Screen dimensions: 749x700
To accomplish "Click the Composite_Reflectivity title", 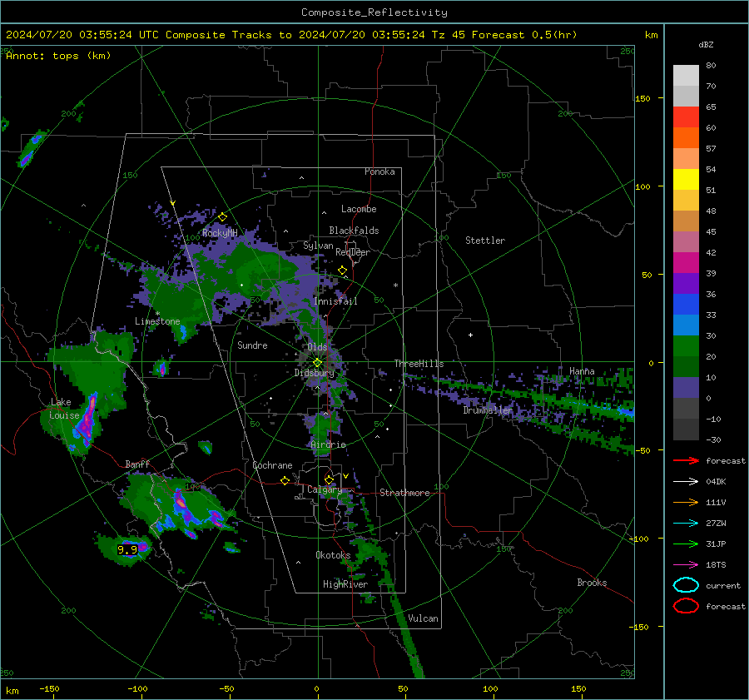I will coord(374,12).
